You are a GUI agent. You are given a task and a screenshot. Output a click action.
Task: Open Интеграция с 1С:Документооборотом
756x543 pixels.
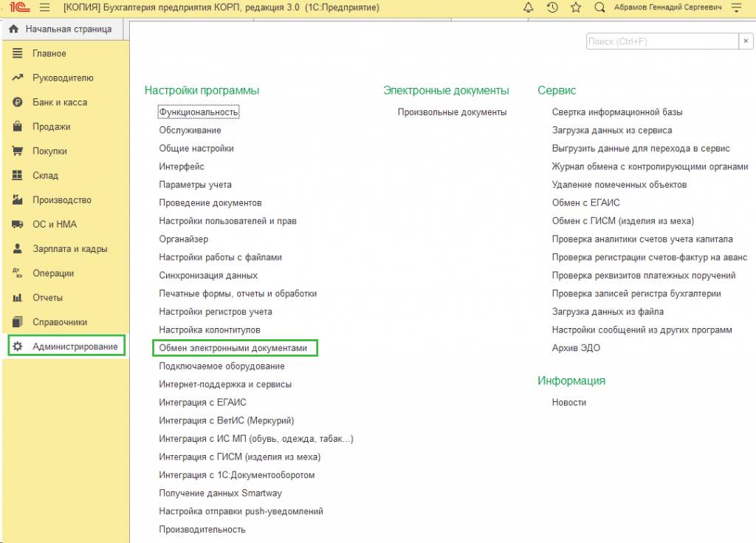pos(237,475)
